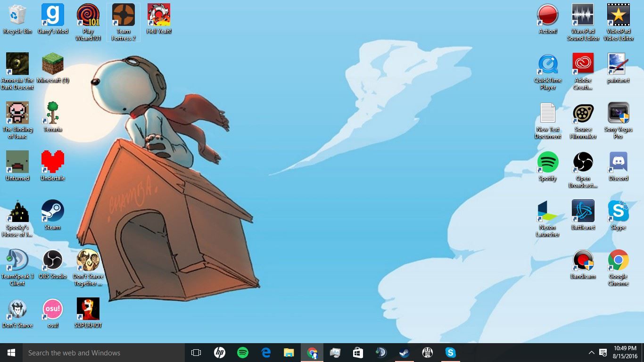Viewport: 644px width, 362px height.
Task: Click the Bandicam desktop shortcut
Action: (583, 261)
